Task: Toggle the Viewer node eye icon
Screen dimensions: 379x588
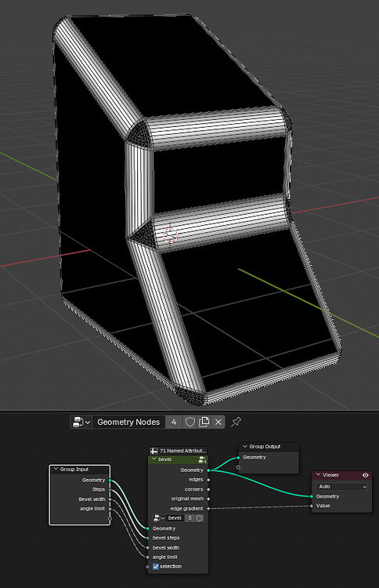Action: click(366, 475)
